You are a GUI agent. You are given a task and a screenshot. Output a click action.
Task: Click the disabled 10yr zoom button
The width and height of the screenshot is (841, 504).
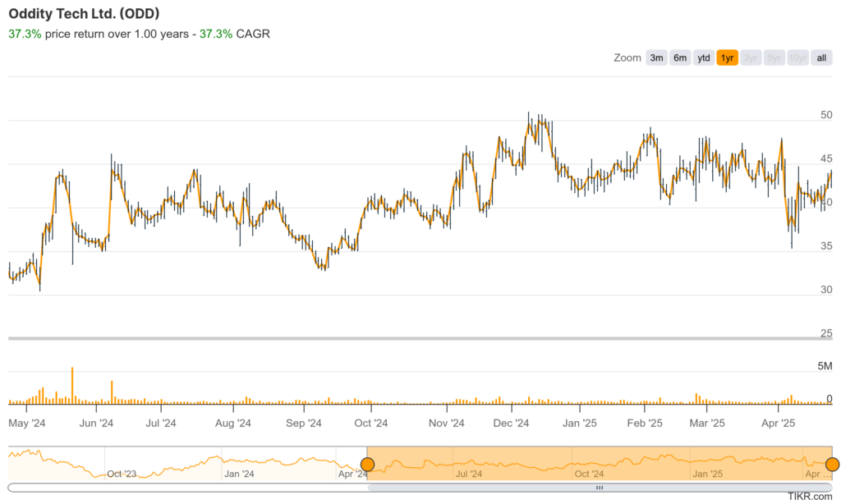click(x=798, y=58)
